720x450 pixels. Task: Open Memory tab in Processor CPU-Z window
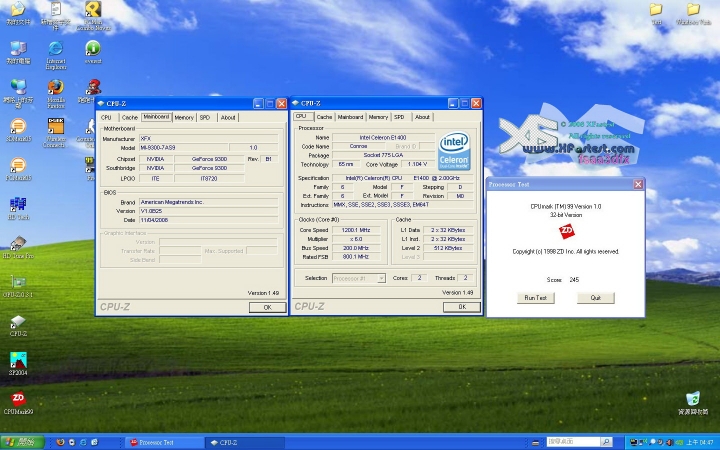pyautogui.click(x=378, y=117)
